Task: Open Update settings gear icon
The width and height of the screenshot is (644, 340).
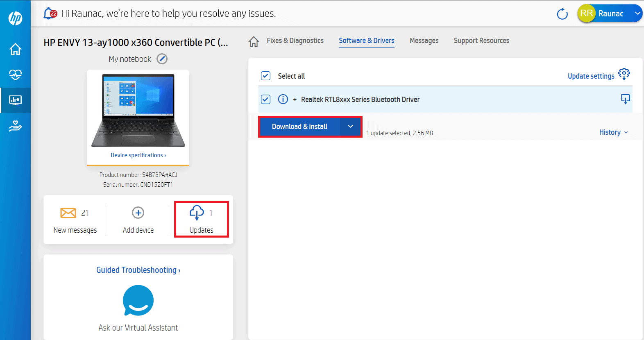Action: click(x=624, y=74)
